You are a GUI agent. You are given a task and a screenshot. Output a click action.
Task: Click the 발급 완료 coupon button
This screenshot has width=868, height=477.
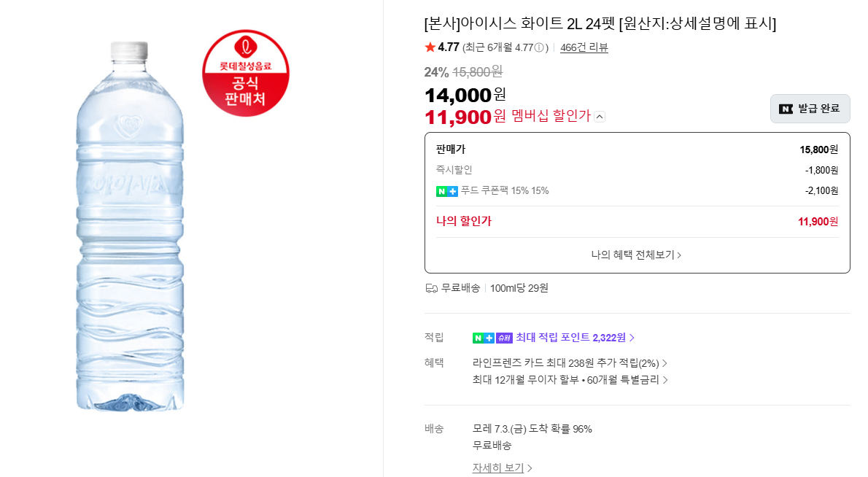[810, 109]
